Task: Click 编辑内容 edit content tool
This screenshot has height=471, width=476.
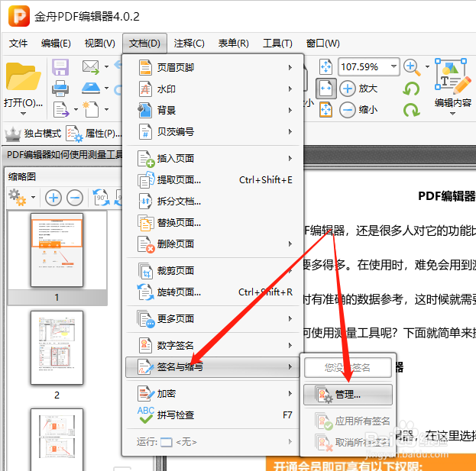Action: point(452,82)
